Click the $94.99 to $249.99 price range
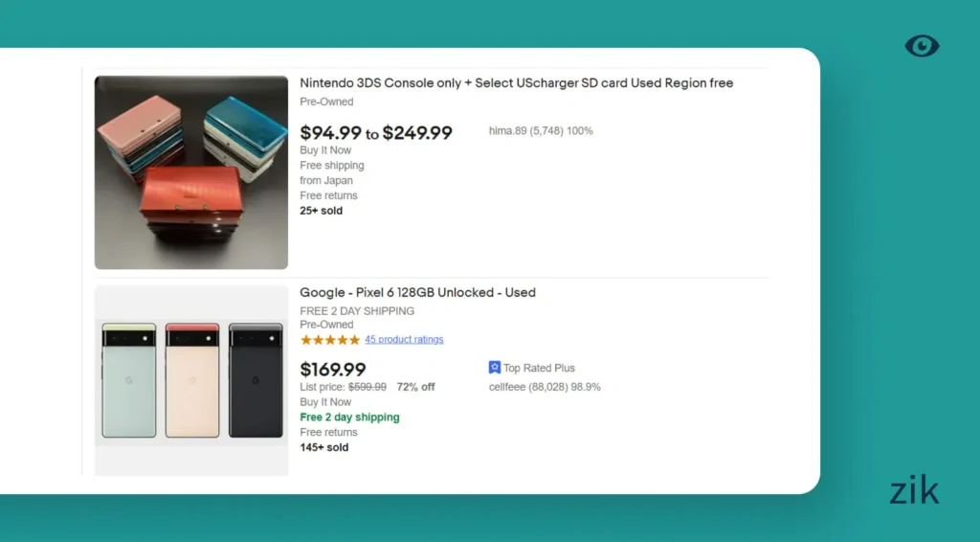Image resolution: width=980 pixels, height=542 pixels. pos(376,133)
